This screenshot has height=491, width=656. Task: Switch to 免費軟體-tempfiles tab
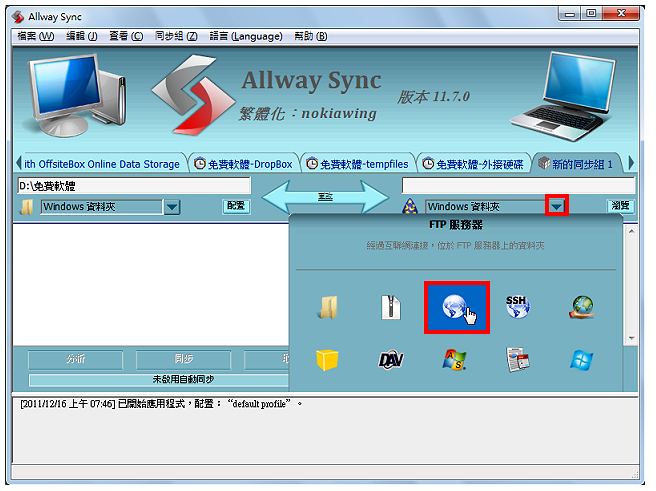coord(358,164)
